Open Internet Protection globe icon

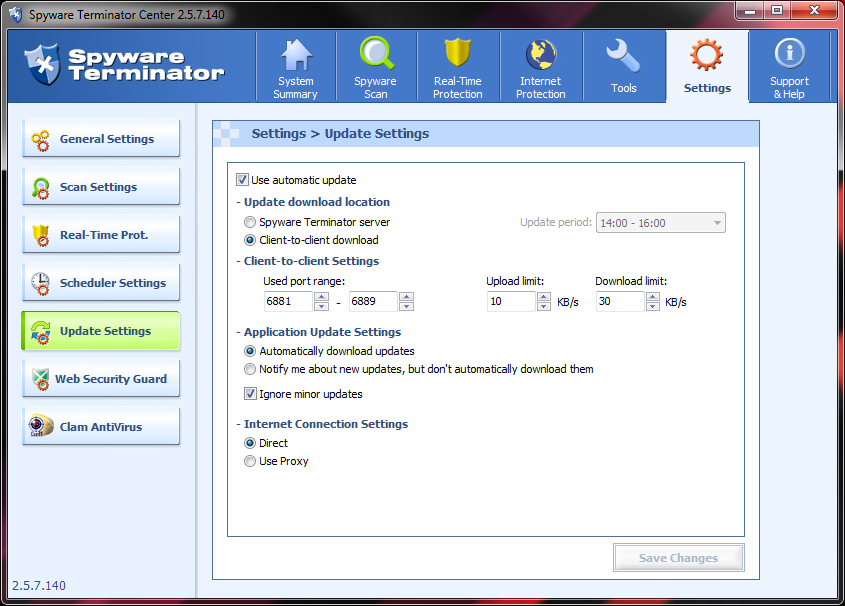pos(541,55)
